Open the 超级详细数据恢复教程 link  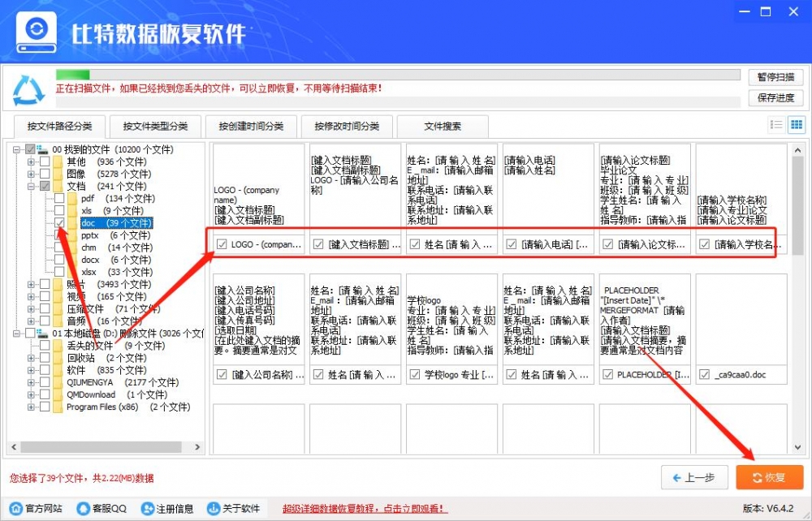pos(365,509)
